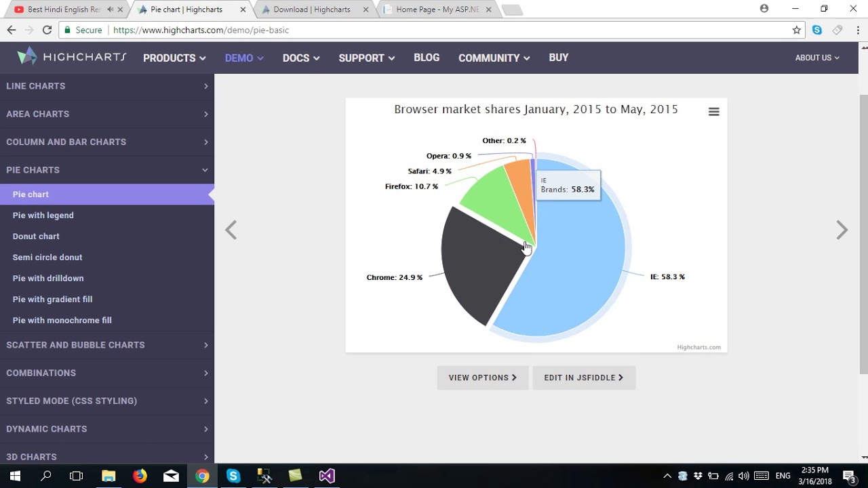The image size is (868, 488).
Task: Expand the 3D Charts section
Action: (107, 456)
